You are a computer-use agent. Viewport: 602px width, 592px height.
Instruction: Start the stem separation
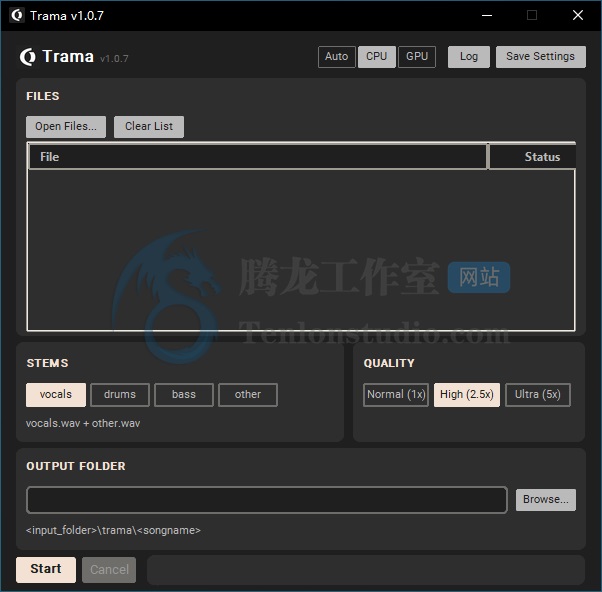46,569
